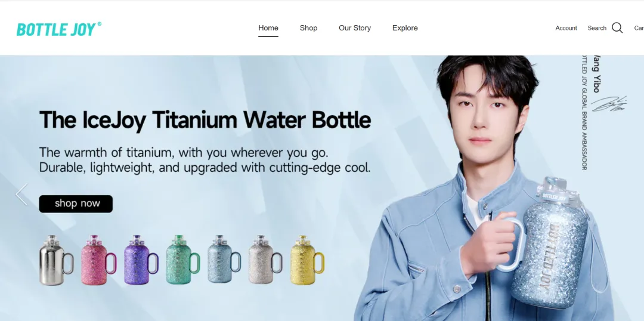Open the Home menu item
The height and width of the screenshot is (321, 644).
[x=268, y=28]
